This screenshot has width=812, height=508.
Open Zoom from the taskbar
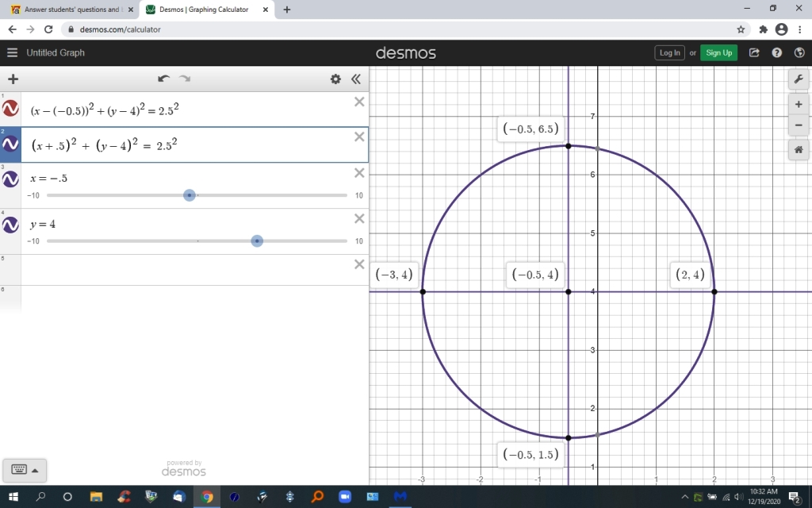345,497
